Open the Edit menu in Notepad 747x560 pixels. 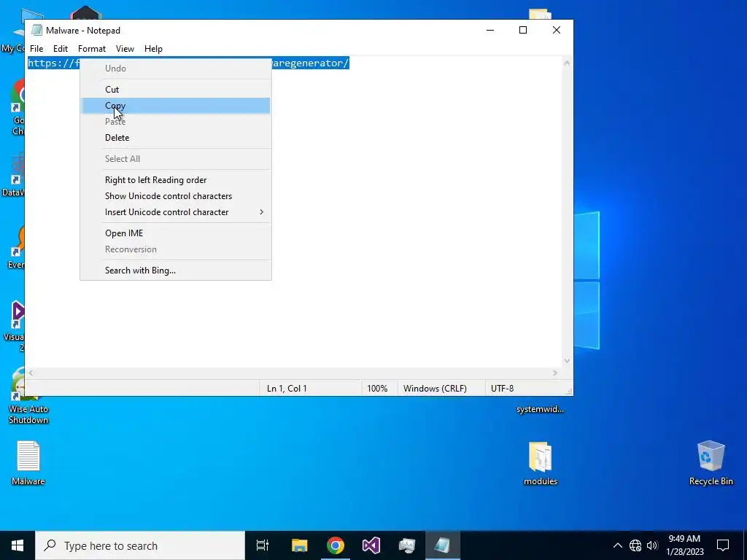[61, 49]
